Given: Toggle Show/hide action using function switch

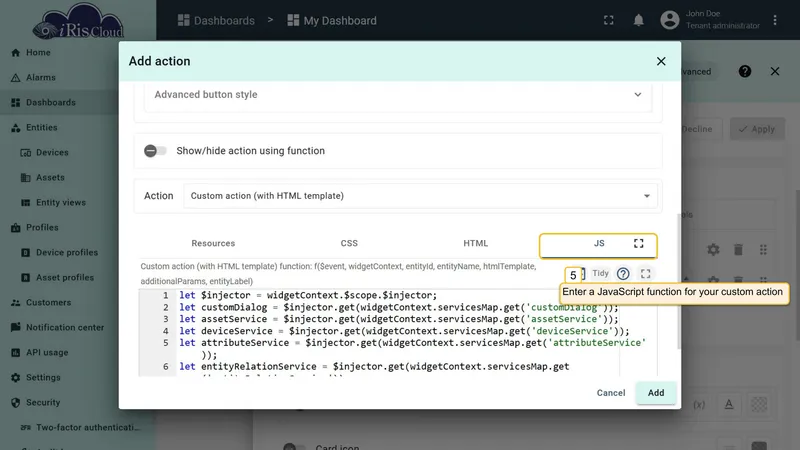Looking at the screenshot, I should tap(155, 151).
